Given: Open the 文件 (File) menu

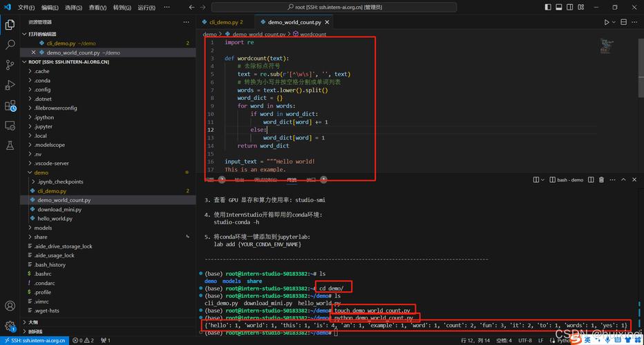Looking at the screenshot, I should tap(26, 7).
